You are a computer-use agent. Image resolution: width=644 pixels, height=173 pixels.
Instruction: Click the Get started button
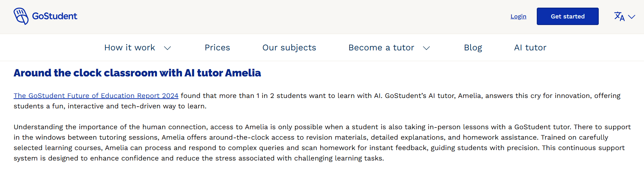point(568,16)
